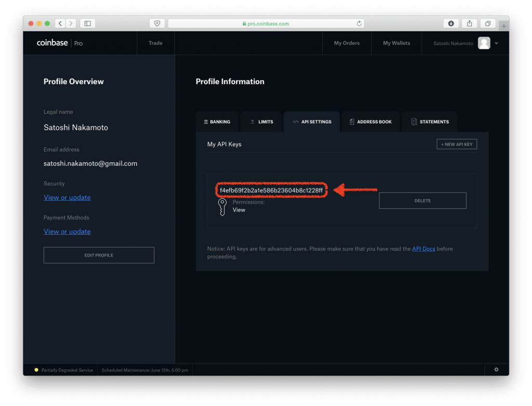Open settings gear in status bar

496,369
